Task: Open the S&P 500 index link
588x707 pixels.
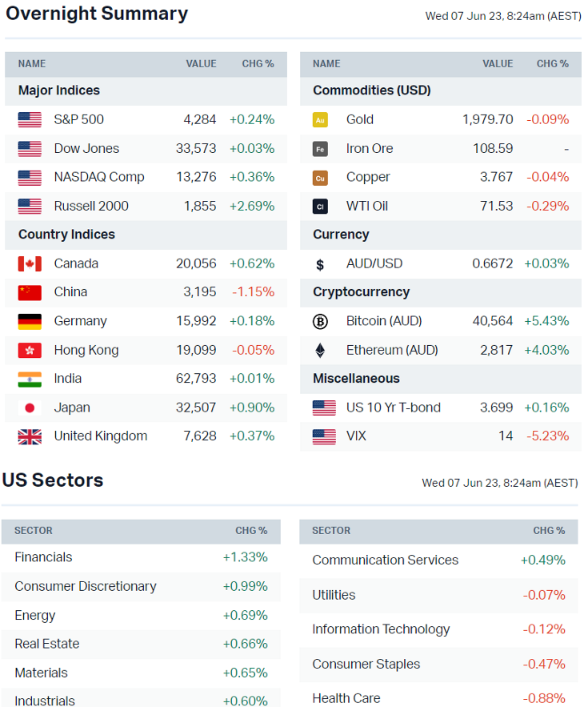Action: 78,120
